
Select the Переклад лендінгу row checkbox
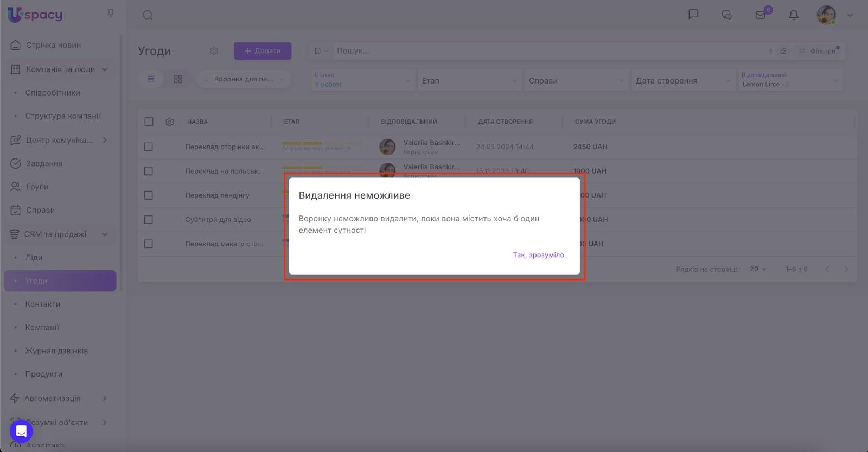[149, 195]
